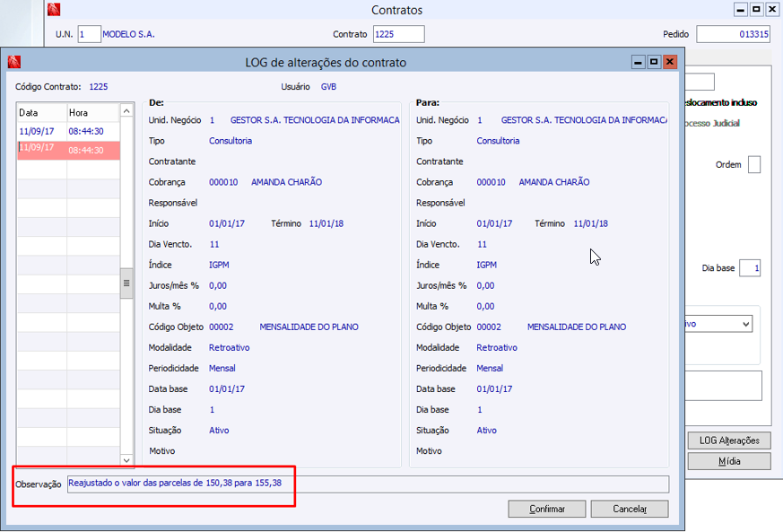The width and height of the screenshot is (783, 532).
Task: Click Código Objeto 00002 in Para panel
Action: click(x=489, y=327)
